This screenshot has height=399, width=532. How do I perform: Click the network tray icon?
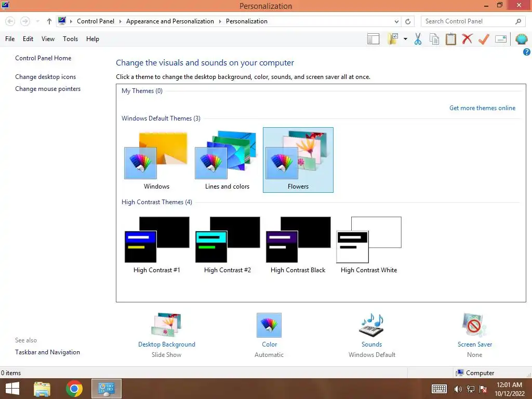click(471, 389)
